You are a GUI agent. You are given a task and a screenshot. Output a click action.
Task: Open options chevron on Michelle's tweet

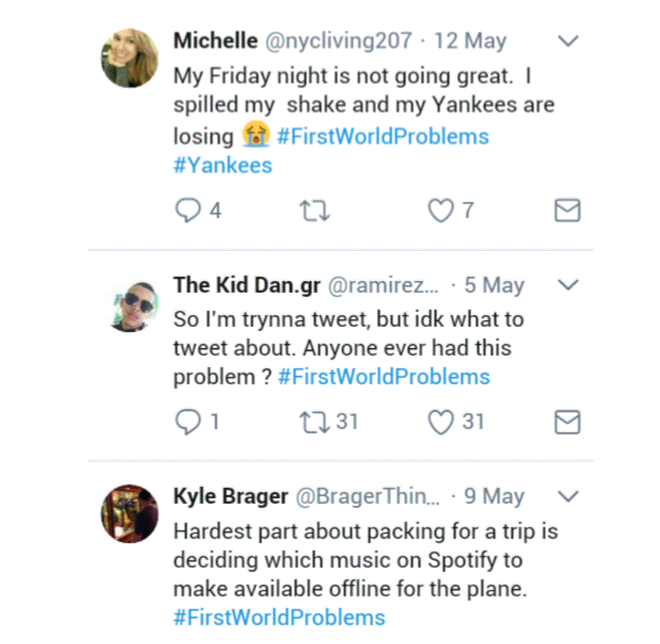click(568, 41)
